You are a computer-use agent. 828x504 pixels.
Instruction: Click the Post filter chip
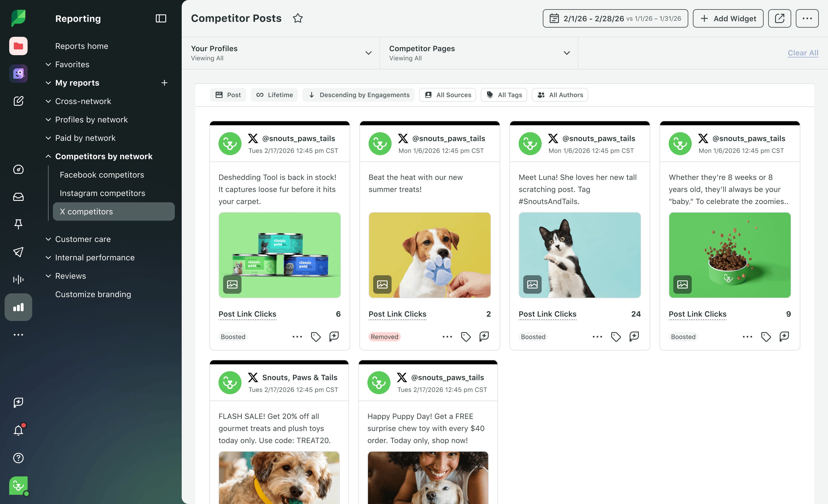point(228,95)
